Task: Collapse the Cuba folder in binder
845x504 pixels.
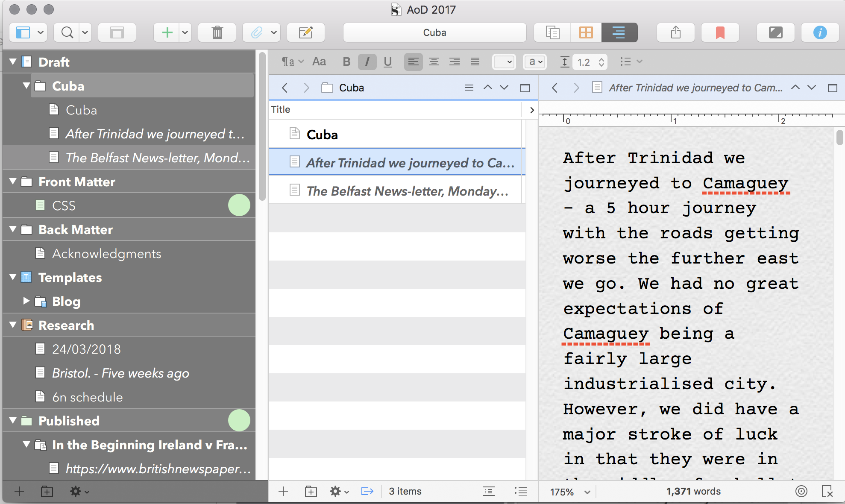Action: pos(26,86)
